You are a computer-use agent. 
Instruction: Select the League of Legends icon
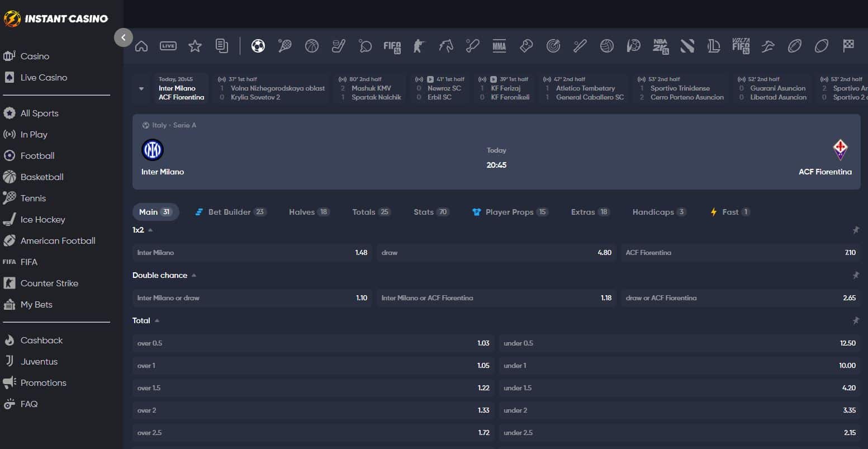(x=714, y=46)
